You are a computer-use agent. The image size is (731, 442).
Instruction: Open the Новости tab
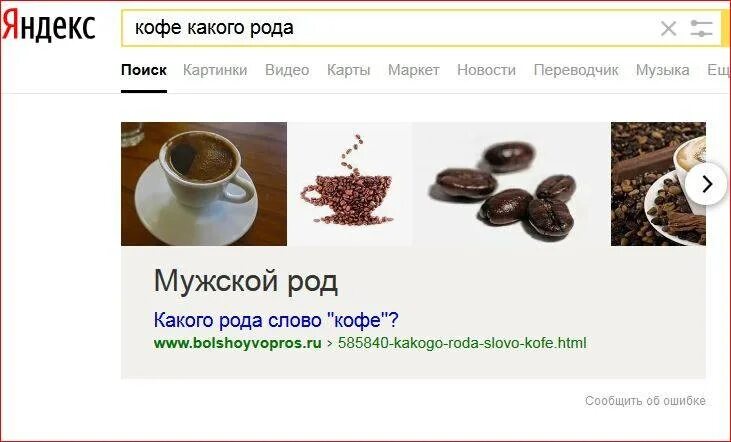coord(486,70)
